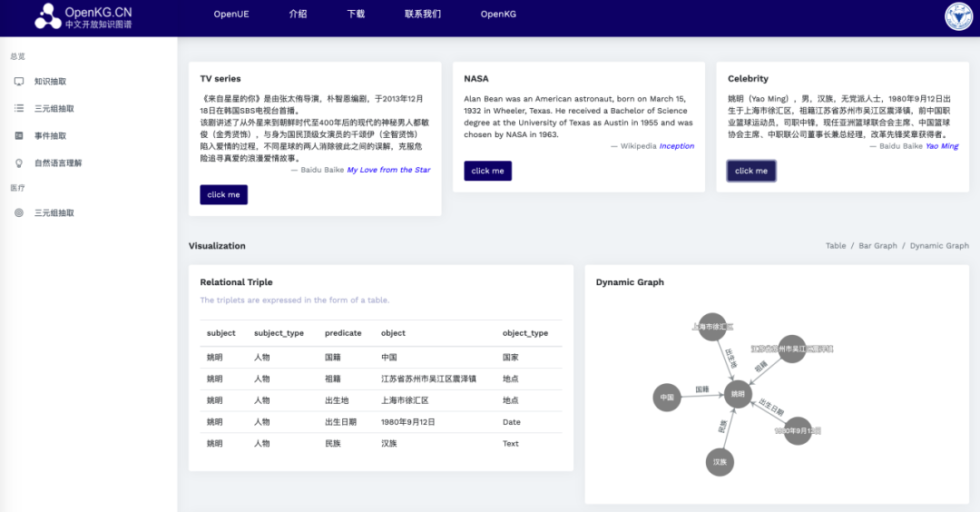Click the 出生地 predicate cell
Viewport: 980px width, 512px height.
click(x=337, y=400)
